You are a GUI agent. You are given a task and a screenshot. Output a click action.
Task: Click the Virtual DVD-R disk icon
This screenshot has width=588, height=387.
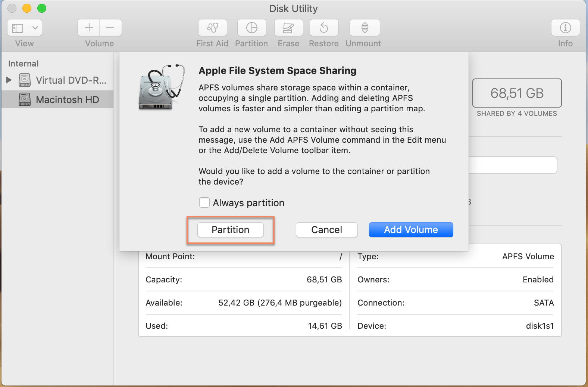tap(25, 80)
